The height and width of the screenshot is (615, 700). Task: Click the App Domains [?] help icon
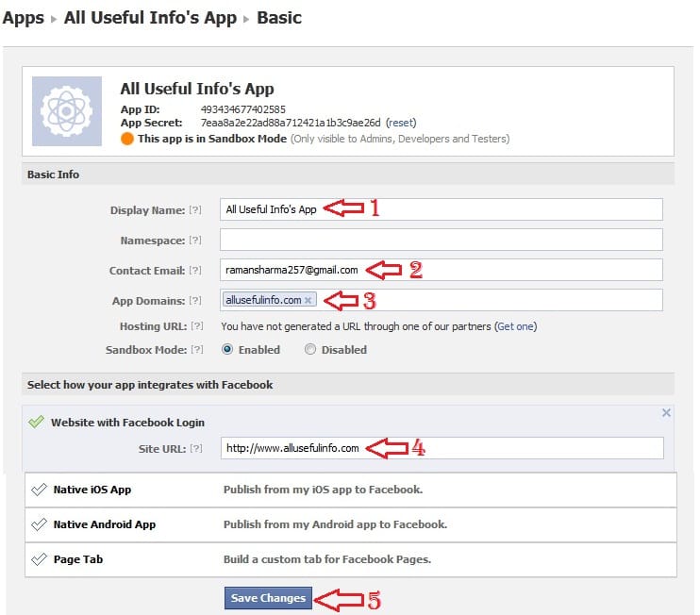pyautogui.click(x=195, y=301)
